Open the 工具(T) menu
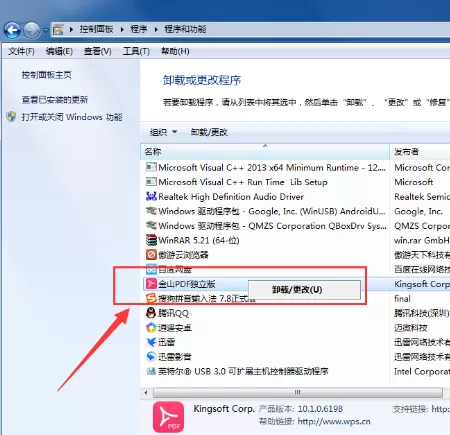 136,51
